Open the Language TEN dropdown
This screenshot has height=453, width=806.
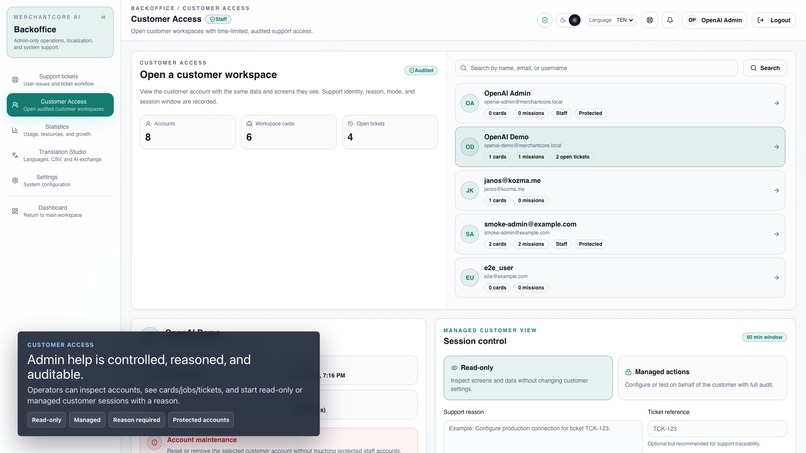[611, 20]
